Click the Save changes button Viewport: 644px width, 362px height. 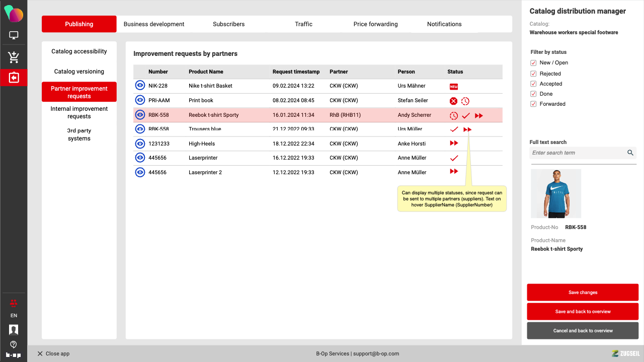(x=583, y=293)
